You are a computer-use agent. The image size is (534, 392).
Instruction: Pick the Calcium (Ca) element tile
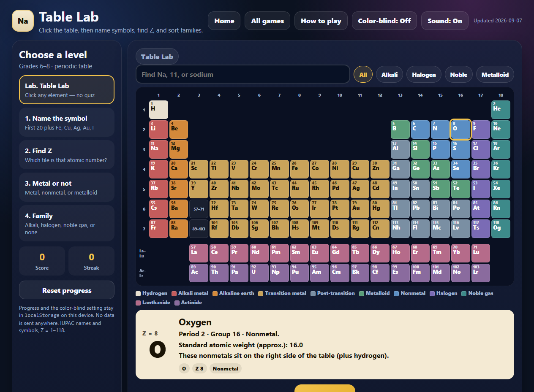tap(179, 169)
